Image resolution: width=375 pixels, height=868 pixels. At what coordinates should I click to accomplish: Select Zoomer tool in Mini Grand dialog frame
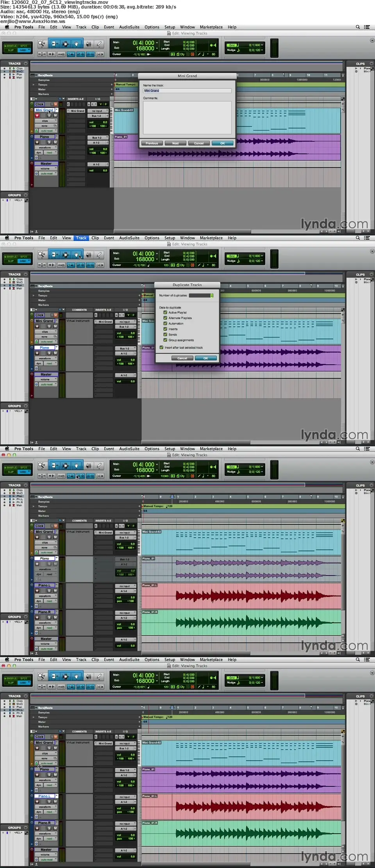[x=41, y=44]
